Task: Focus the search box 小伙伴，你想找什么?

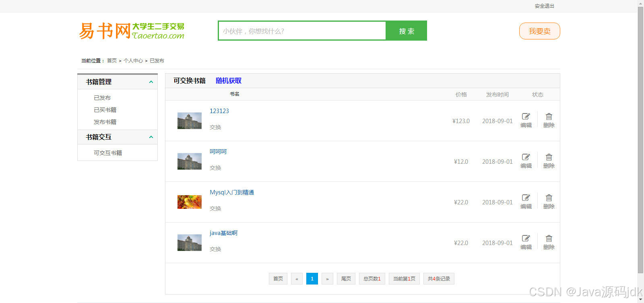Action: tap(302, 31)
